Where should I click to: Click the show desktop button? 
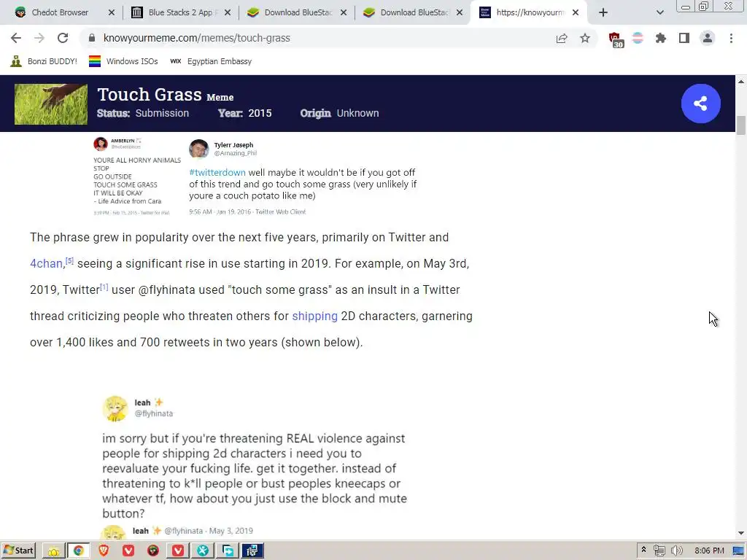point(738,551)
